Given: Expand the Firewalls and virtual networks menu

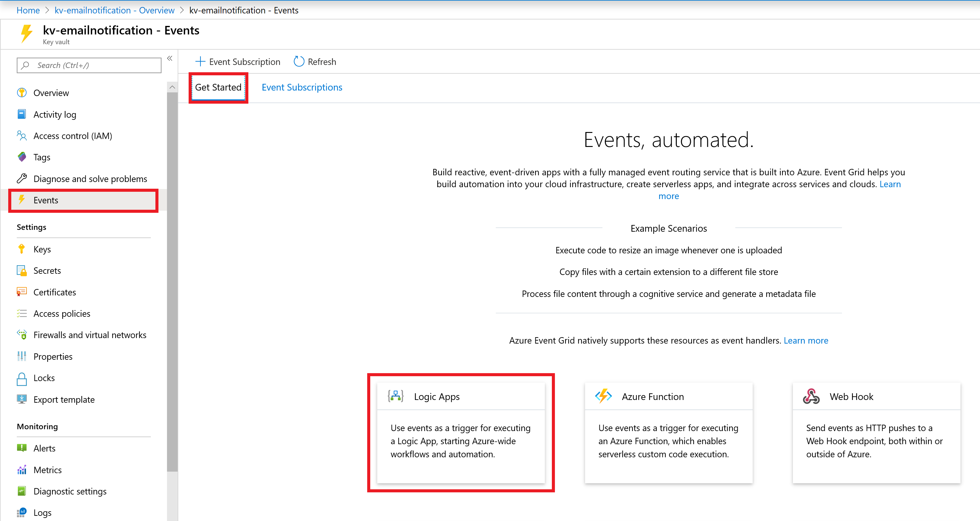Looking at the screenshot, I should coord(90,335).
